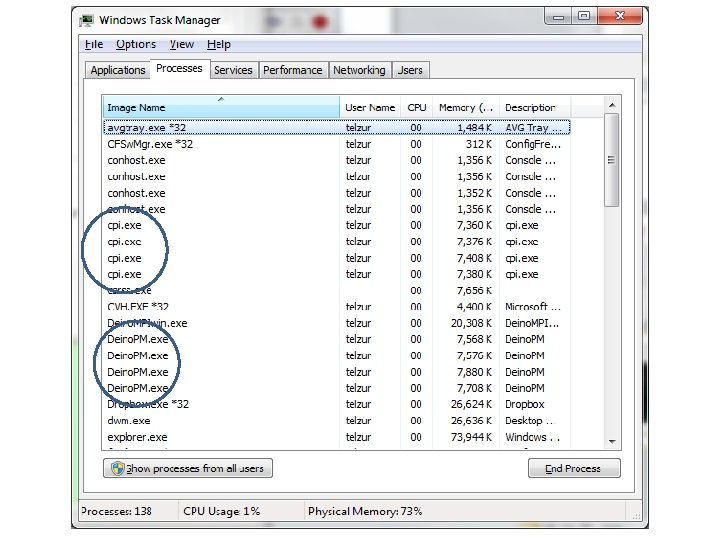720x540 pixels.
Task: Open the View menu
Action: coord(182,44)
